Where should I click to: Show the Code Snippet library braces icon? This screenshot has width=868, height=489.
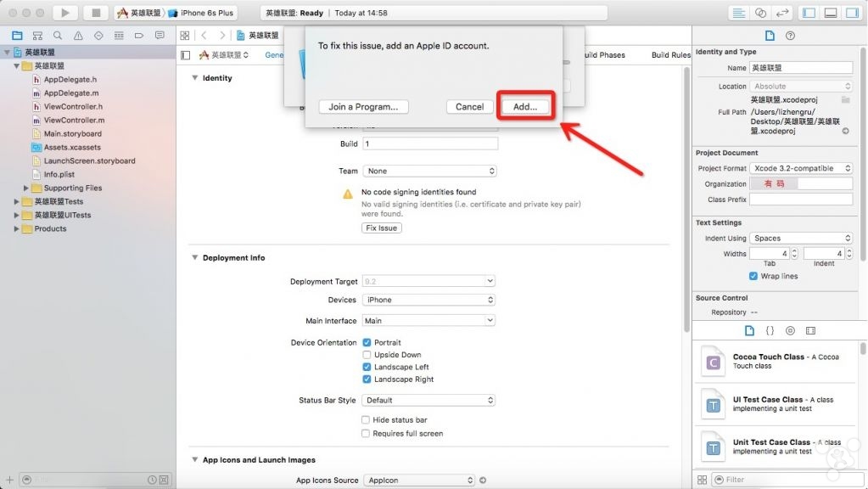[x=770, y=330]
